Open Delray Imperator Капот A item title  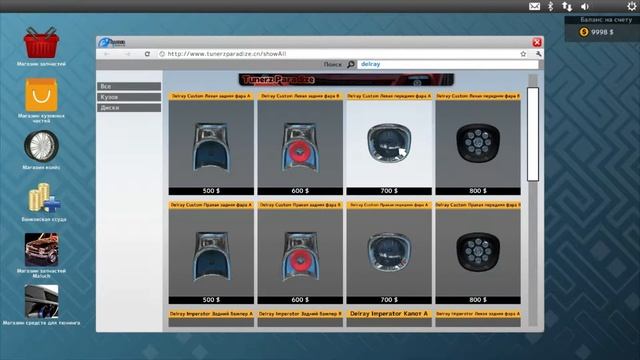click(x=389, y=314)
